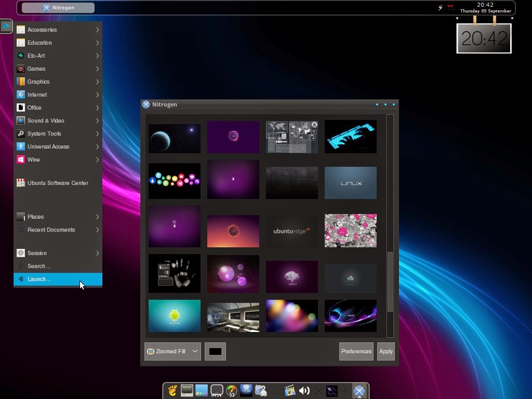Expand the Session submenu arrow
This screenshot has width=532, height=399.
[x=97, y=253]
